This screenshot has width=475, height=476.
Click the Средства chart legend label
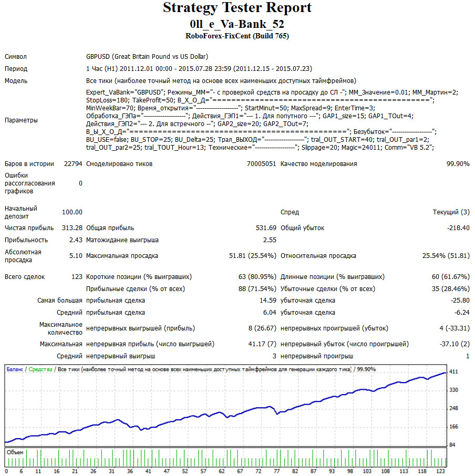[40, 369]
